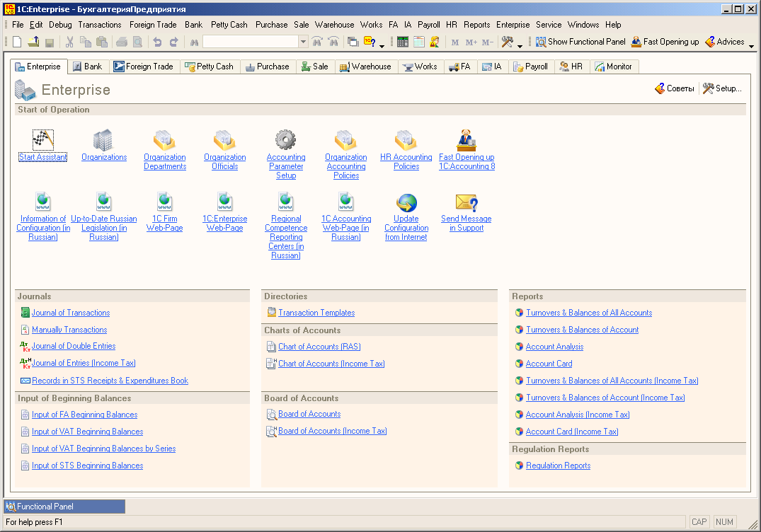Click the binoculars Find icon in toolbar
The height and width of the screenshot is (532, 761).
(x=193, y=42)
